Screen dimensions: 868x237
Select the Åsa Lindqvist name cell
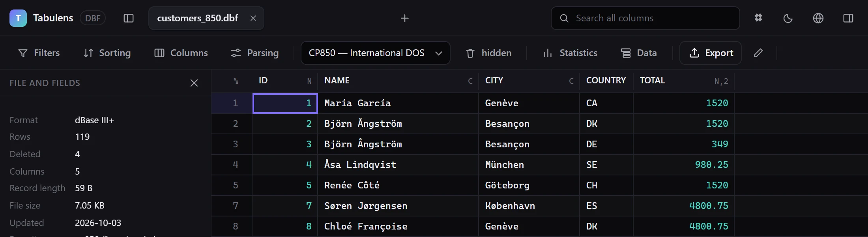pyautogui.click(x=398, y=165)
